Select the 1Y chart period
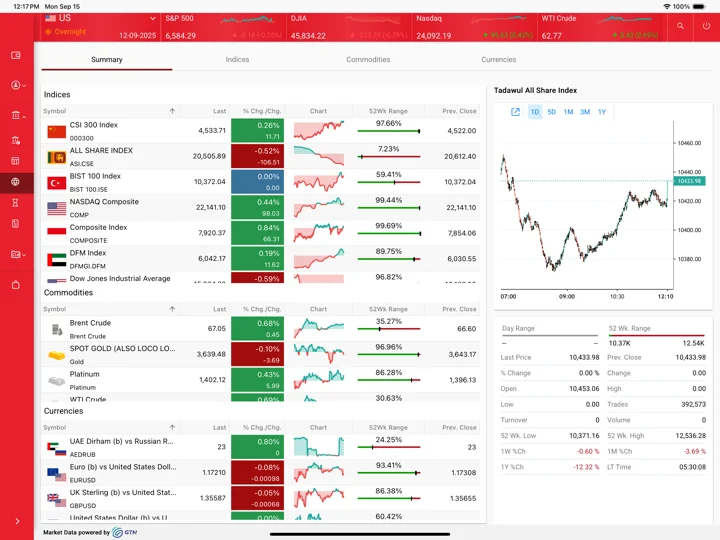This screenshot has width=720, height=540. point(602,112)
